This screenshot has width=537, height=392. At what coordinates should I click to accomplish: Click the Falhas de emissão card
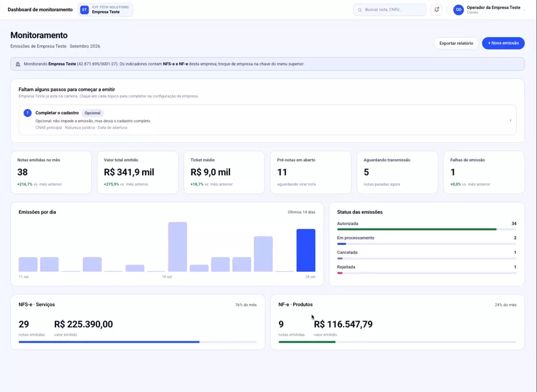click(484, 172)
